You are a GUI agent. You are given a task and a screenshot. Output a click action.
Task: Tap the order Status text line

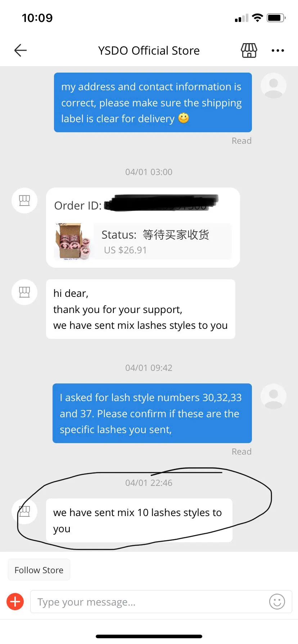(x=155, y=235)
